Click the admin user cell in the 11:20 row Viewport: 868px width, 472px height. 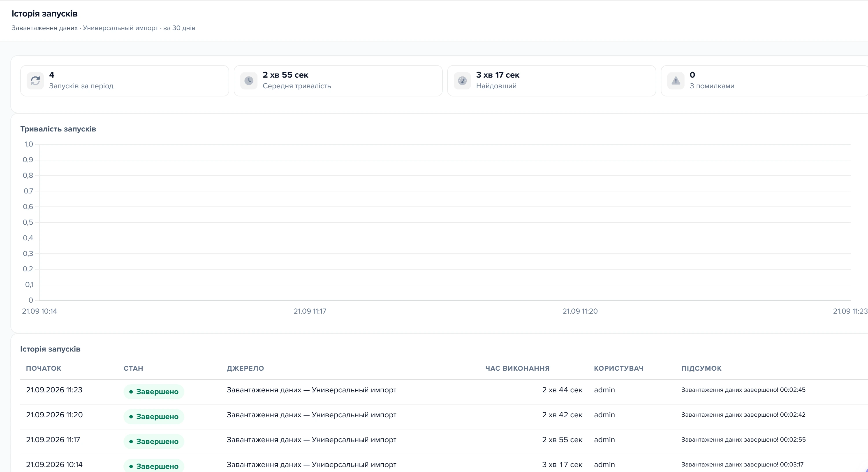click(x=604, y=415)
